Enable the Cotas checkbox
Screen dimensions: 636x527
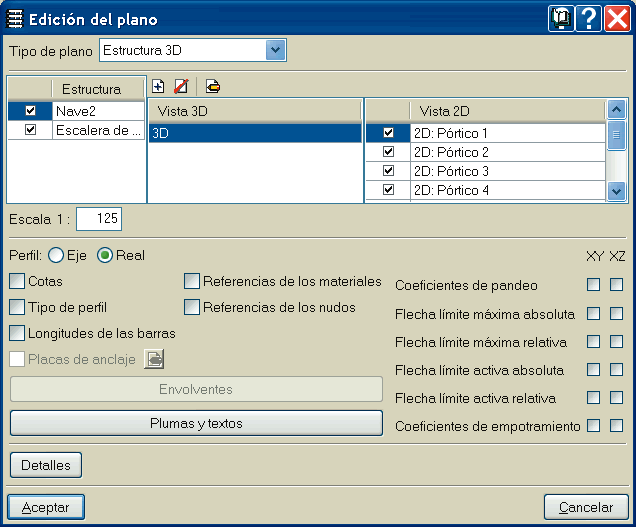point(17,282)
